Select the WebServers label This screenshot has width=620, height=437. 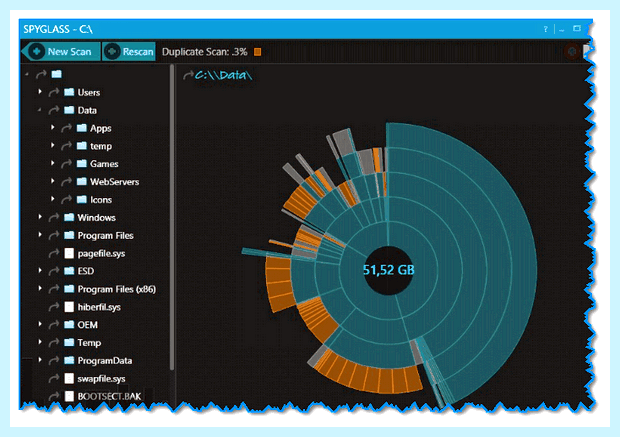(114, 182)
